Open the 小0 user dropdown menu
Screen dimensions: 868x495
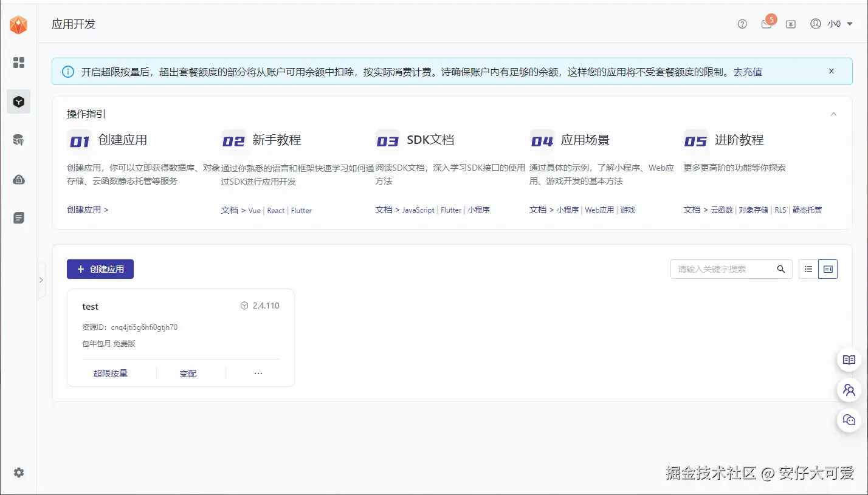pos(840,24)
